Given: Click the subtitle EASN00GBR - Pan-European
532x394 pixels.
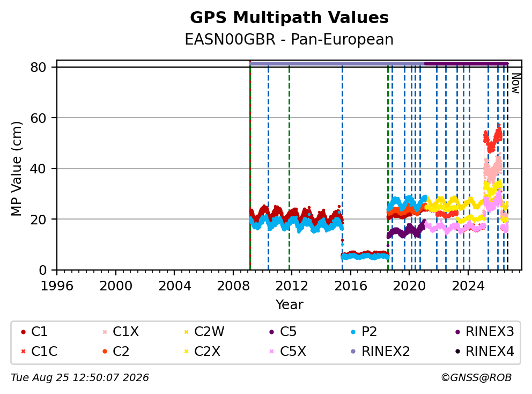Looking at the screenshot, I should click(x=289, y=39).
